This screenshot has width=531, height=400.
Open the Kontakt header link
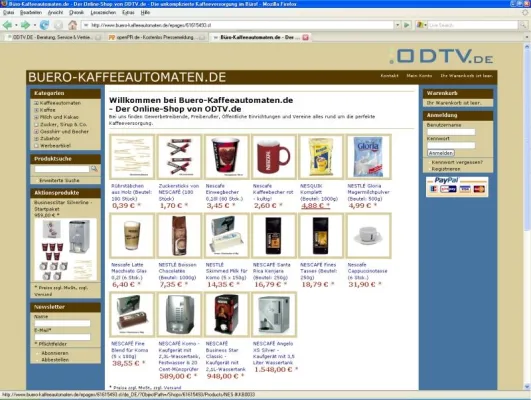point(389,76)
